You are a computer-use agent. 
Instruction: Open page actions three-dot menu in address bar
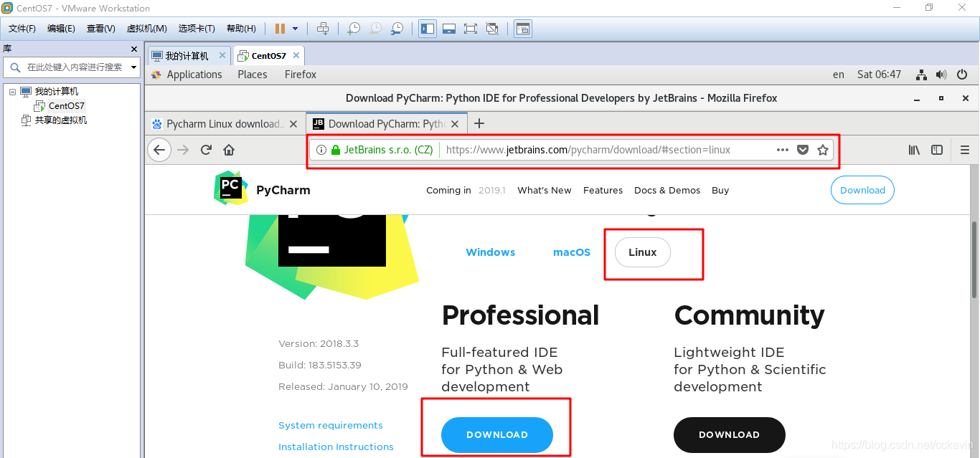(783, 150)
